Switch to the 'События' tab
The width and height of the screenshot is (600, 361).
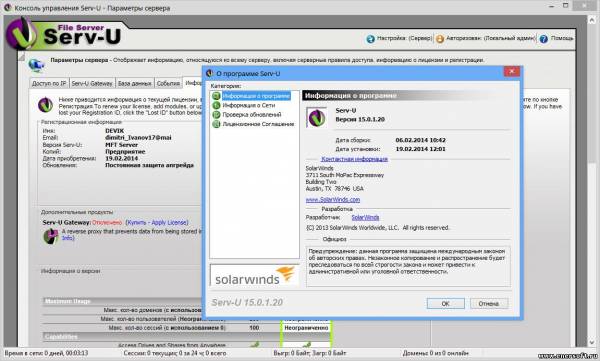168,83
